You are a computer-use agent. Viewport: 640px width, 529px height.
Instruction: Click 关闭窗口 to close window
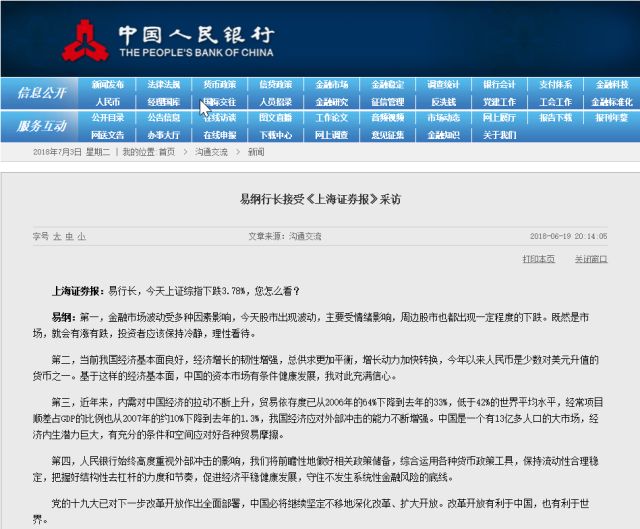pyautogui.click(x=591, y=259)
